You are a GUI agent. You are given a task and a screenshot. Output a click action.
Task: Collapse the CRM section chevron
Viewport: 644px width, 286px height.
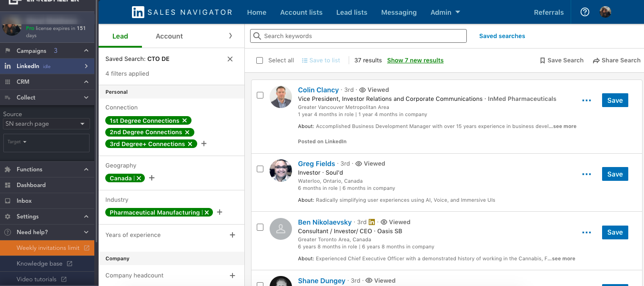(x=86, y=82)
